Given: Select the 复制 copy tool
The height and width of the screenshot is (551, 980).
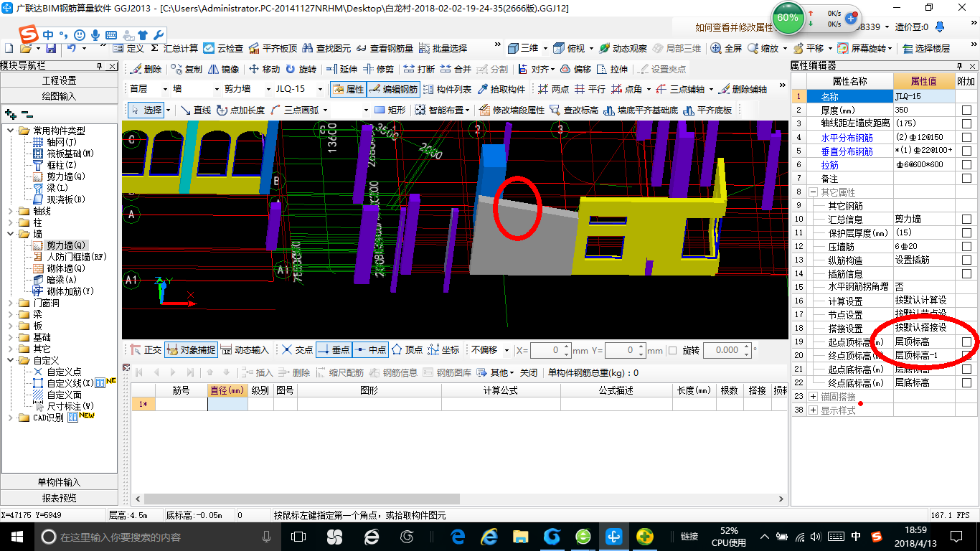Looking at the screenshot, I should click(x=187, y=70).
